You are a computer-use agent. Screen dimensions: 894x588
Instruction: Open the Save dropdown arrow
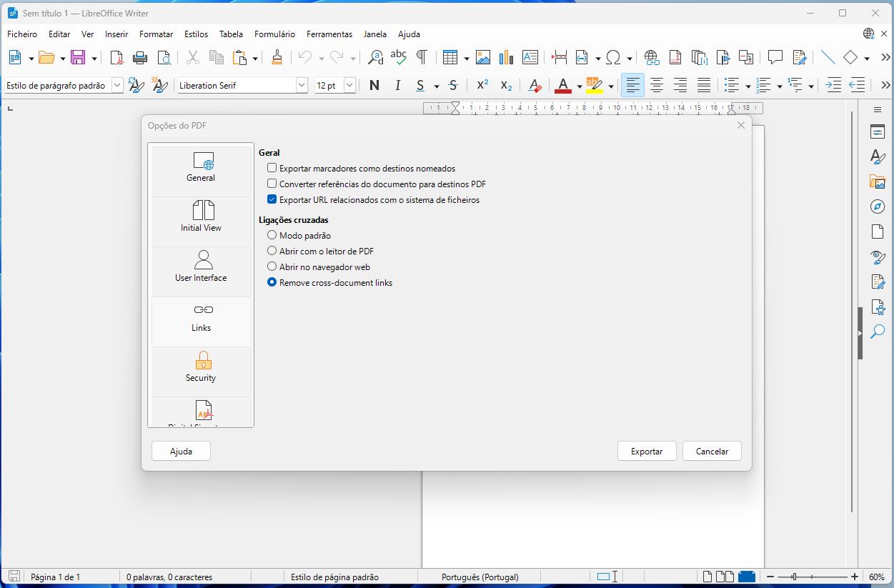(x=94, y=58)
